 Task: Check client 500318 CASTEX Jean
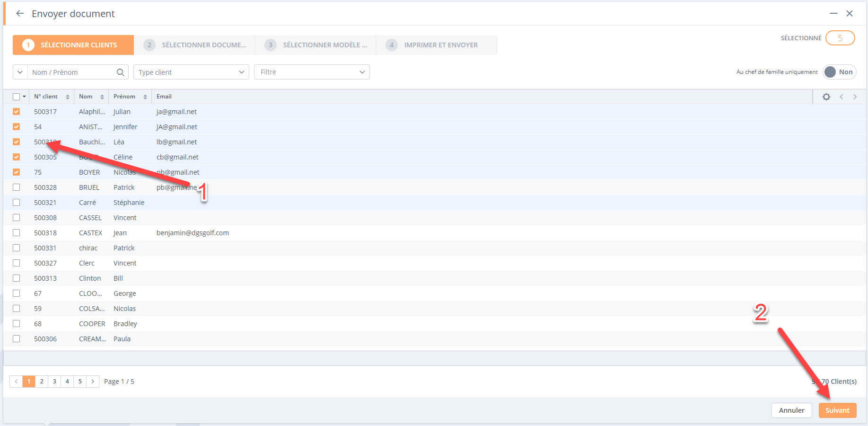pyautogui.click(x=16, y=233)
